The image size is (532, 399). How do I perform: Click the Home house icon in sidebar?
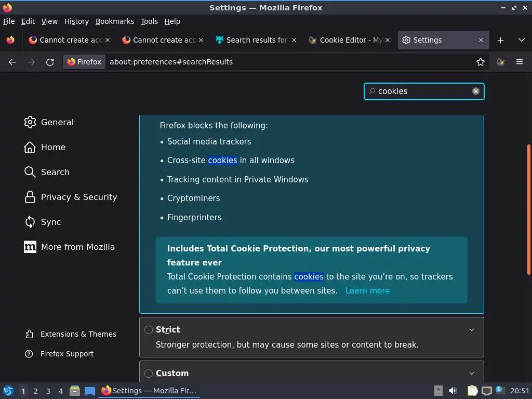(30, 147)
